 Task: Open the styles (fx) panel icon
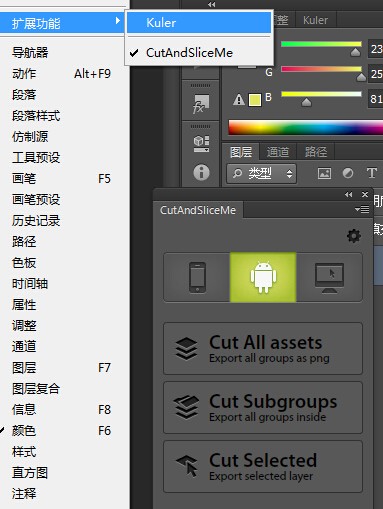click(x=201, y=104)
